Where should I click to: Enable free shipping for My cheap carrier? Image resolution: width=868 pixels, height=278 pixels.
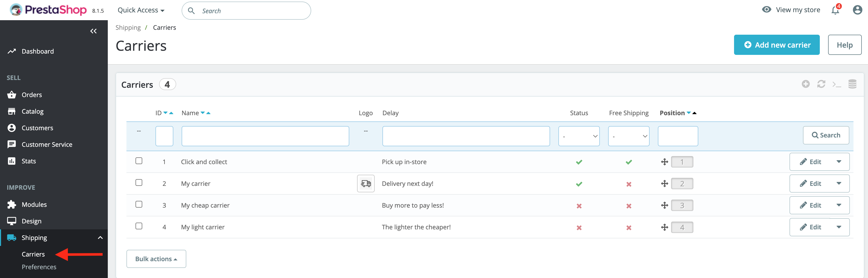tap(629, 206)
